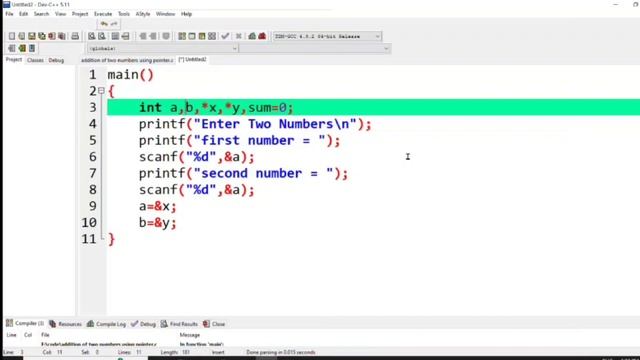
Task: Click the 'Done parsing' status bar message
Action: [x=280, y=352]
